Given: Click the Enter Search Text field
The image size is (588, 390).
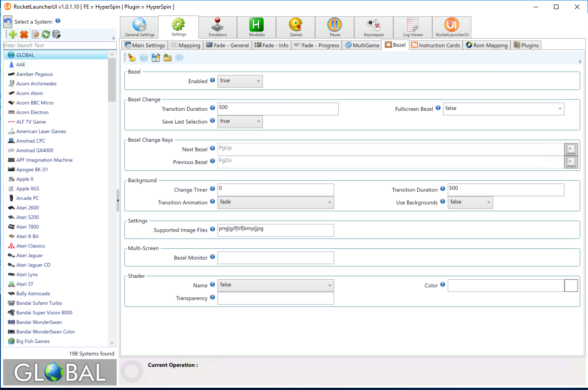Looking at the screenshot, I should click(60, 45).
